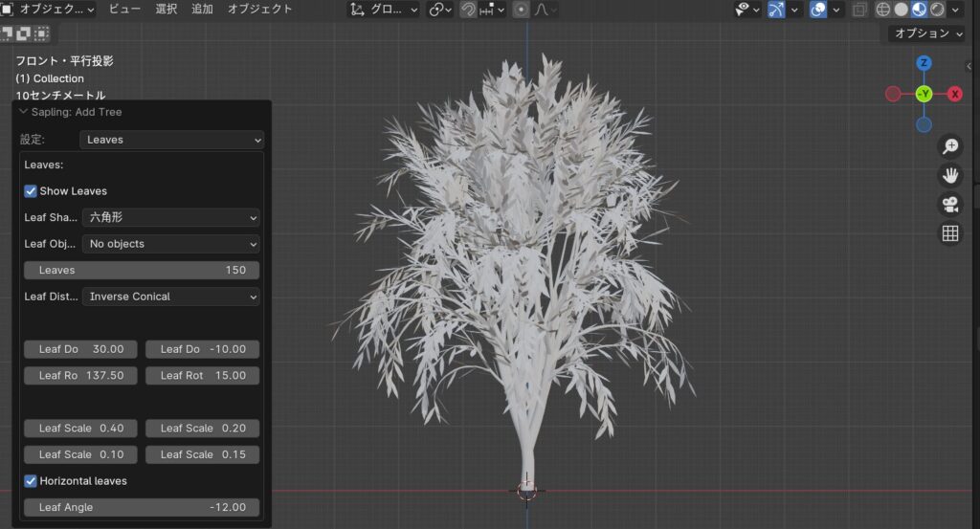980x529 pixels.
Task: Click the Leaves count slider field
Action: coord(142,271)
